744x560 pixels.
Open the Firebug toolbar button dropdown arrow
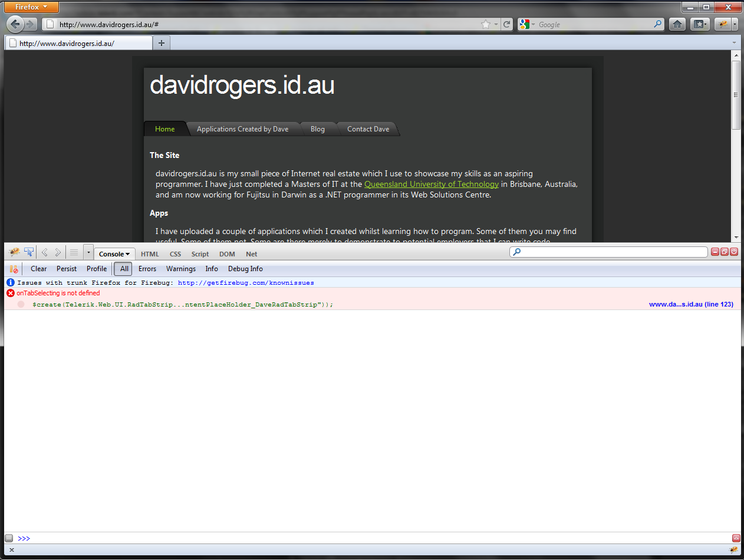click(735, 24)
